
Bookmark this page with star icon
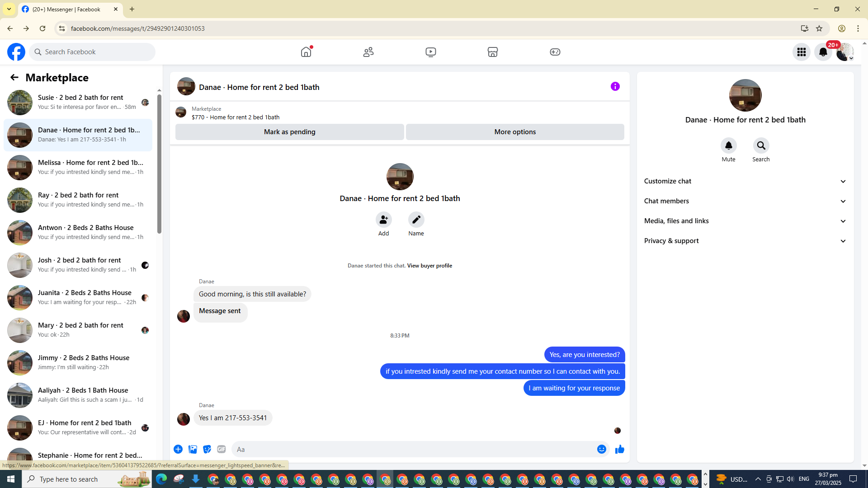(x=819, y=28)
